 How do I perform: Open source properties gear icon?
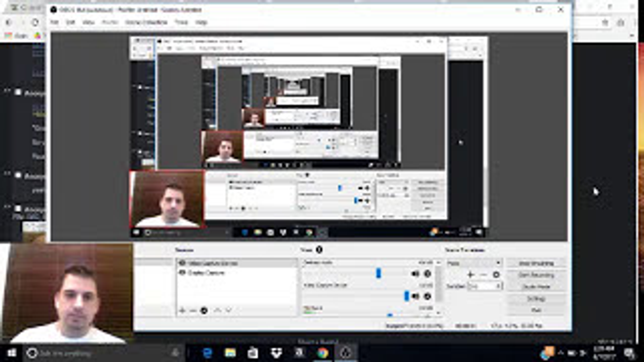(204, 311)
